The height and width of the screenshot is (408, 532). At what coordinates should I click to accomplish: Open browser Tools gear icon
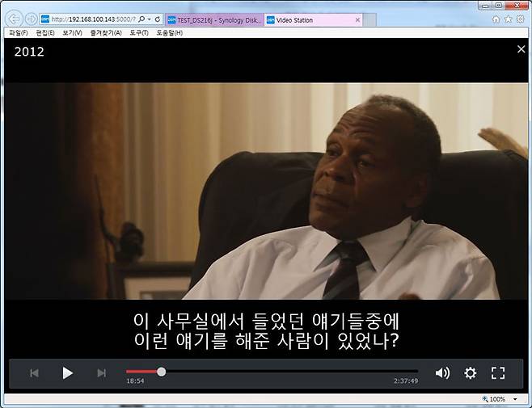pos(520,19)
